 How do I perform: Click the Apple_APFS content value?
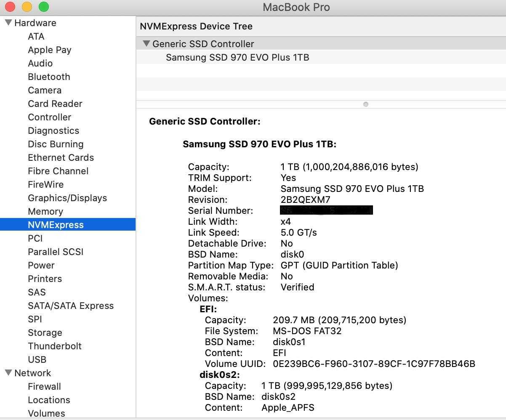click(x=288, y=407)
